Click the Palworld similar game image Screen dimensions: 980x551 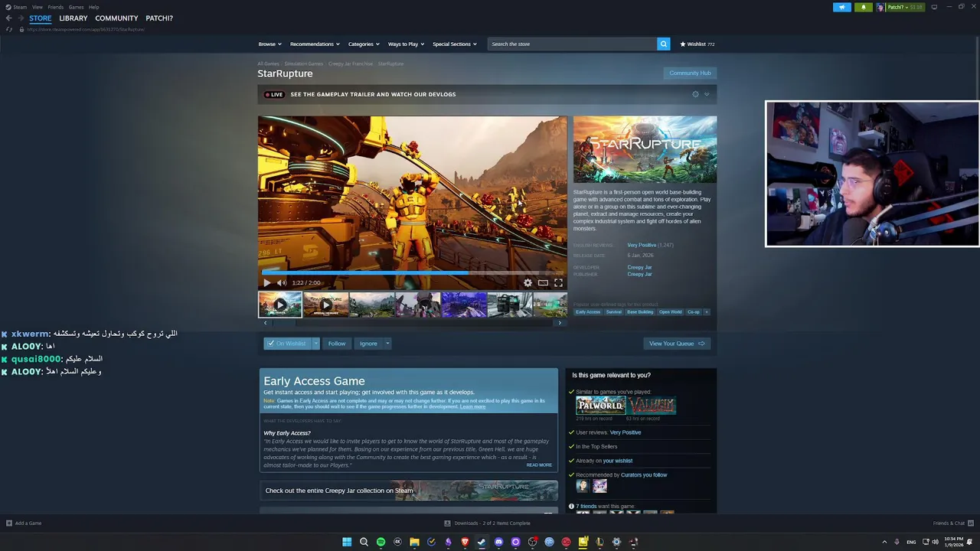600,406
